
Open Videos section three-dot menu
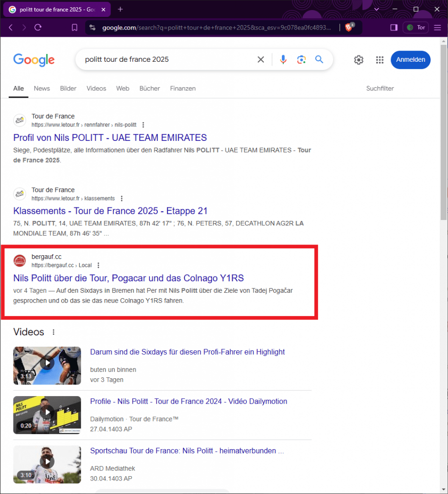coord(54,332)
